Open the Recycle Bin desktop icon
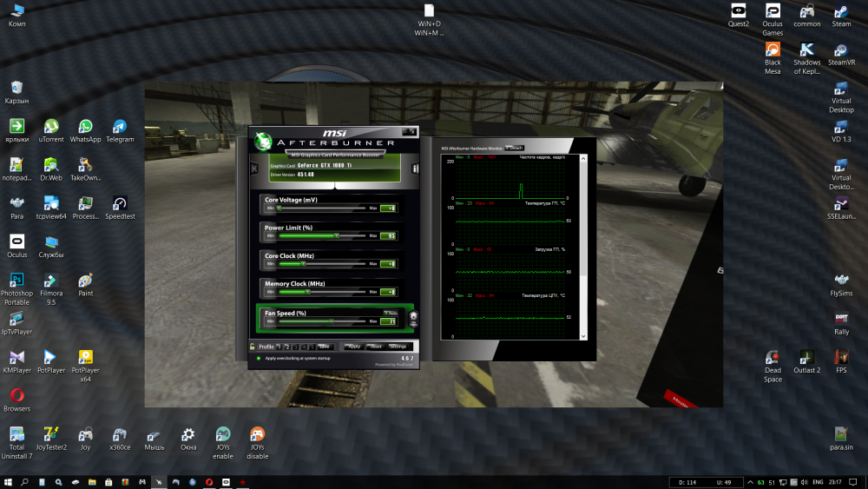This screenshot has width=868, height=489. [x=16, y=92]
